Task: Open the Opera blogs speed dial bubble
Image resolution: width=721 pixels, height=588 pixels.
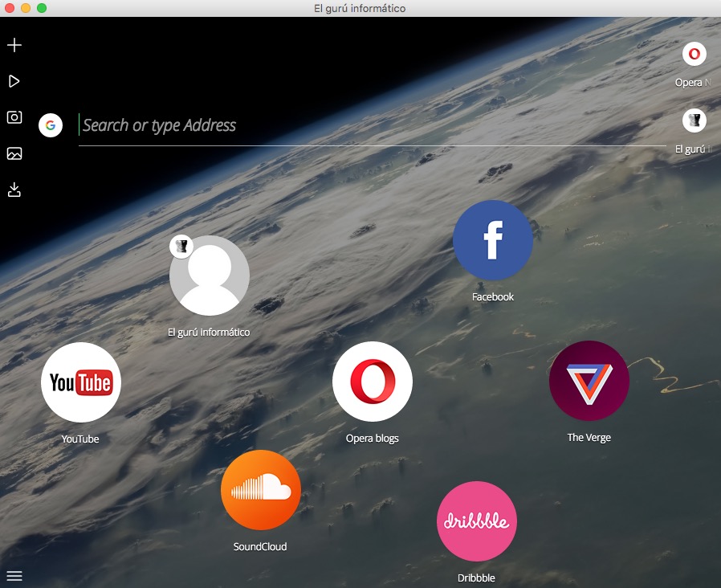Action: coord(373,382)
